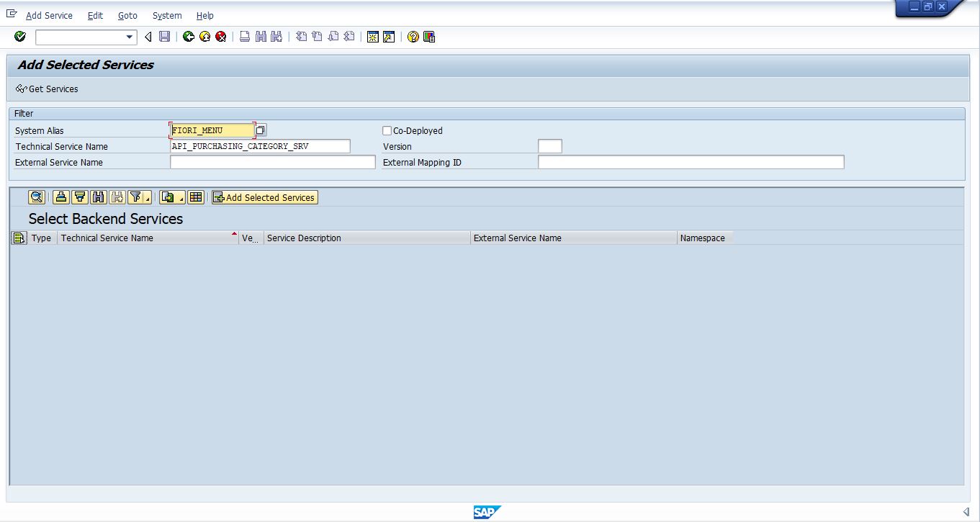
Task: Open the System menu
Action: pos(167,15)
